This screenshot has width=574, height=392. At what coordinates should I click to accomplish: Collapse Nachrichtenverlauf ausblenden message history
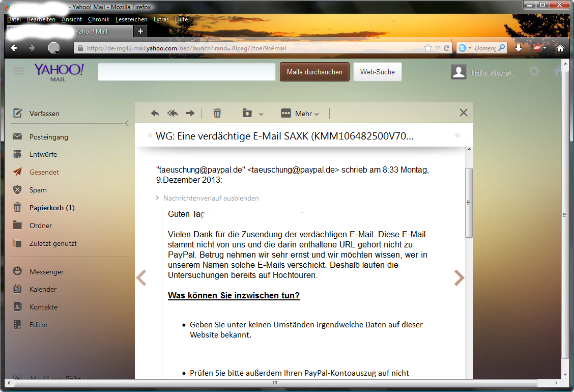tap(211, 198)
